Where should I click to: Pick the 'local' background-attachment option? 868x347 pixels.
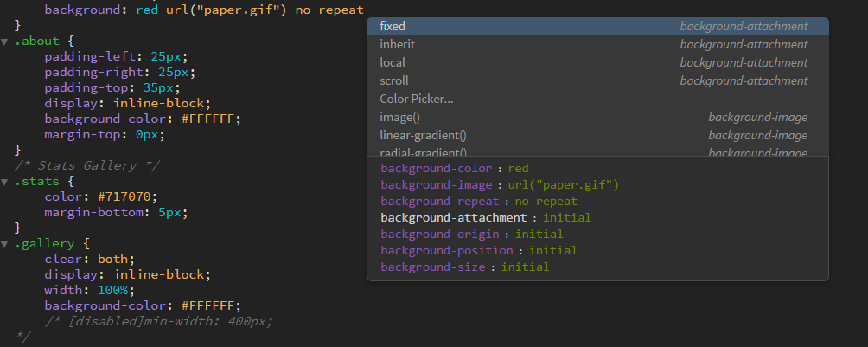[393, 62]
